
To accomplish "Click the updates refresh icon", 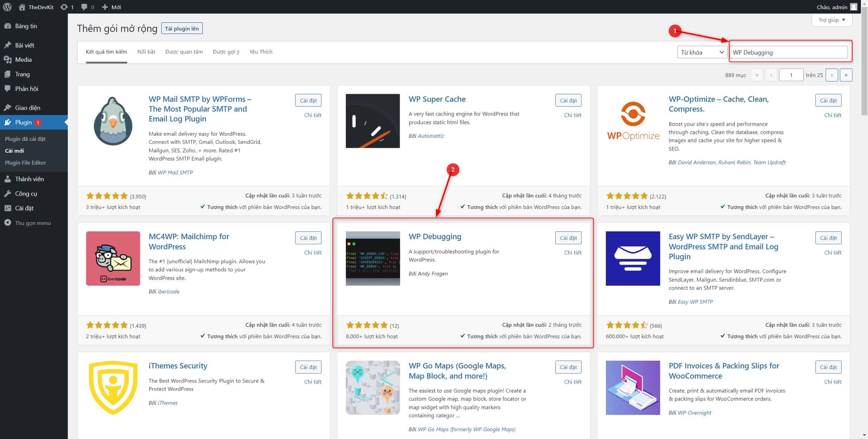I will click(x=64, y=7).
